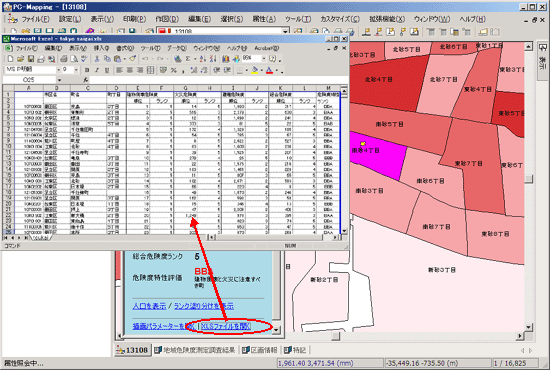Click the Save icon in Excel toolbar
This screenshot has height=370, width=550.
(31, 59)
